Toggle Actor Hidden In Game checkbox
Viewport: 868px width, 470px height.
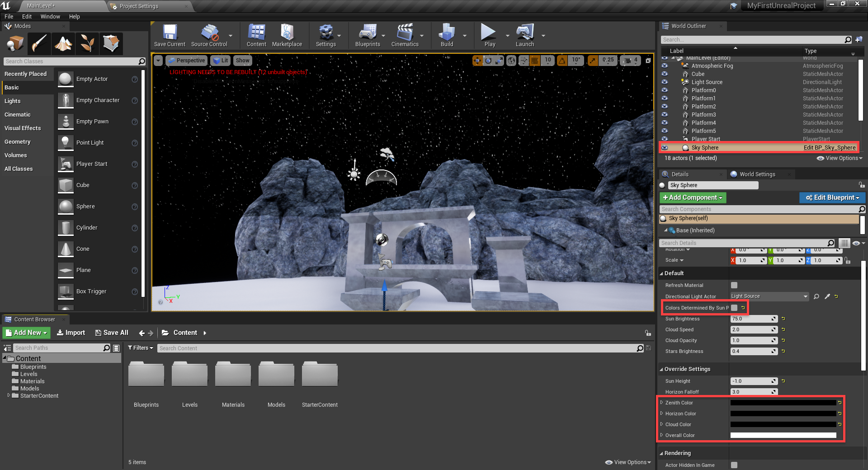[x=734, y=465]
